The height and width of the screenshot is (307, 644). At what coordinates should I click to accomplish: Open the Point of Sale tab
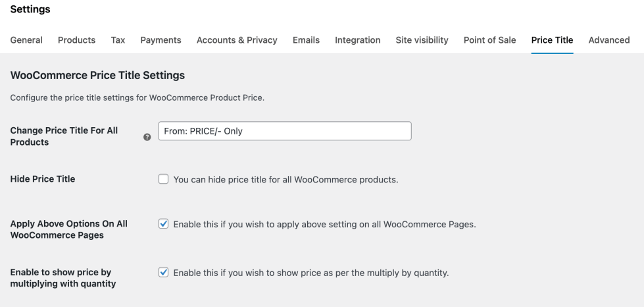[x=489, y=40]
